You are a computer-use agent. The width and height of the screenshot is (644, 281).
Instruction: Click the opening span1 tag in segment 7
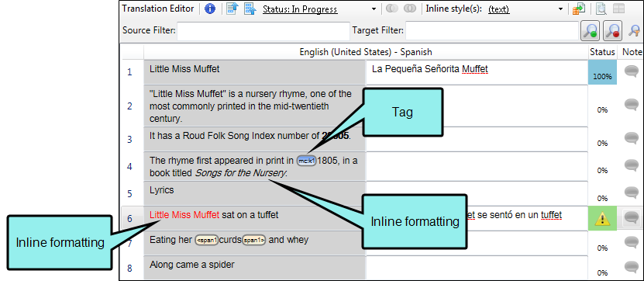pos(206,241)
